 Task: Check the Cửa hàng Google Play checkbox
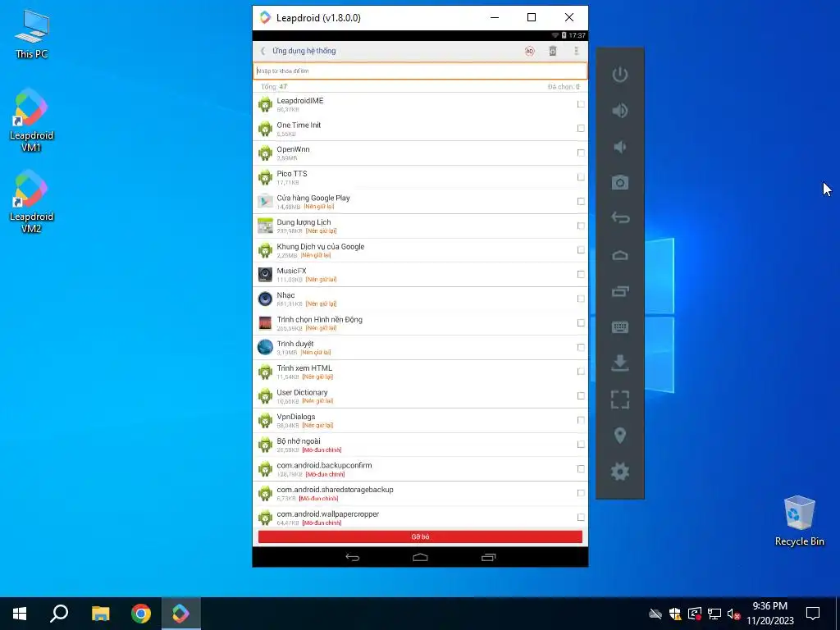point(581,202)
